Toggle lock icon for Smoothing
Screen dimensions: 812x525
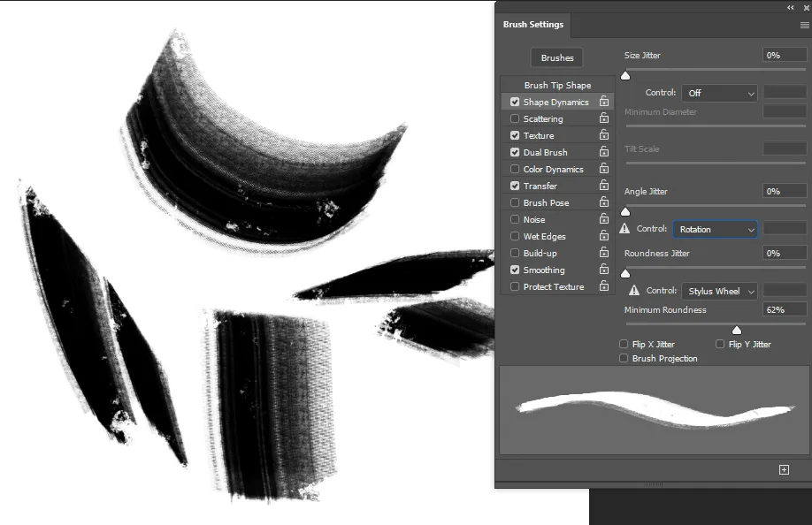pyautogui.click(x=604, y=269)
